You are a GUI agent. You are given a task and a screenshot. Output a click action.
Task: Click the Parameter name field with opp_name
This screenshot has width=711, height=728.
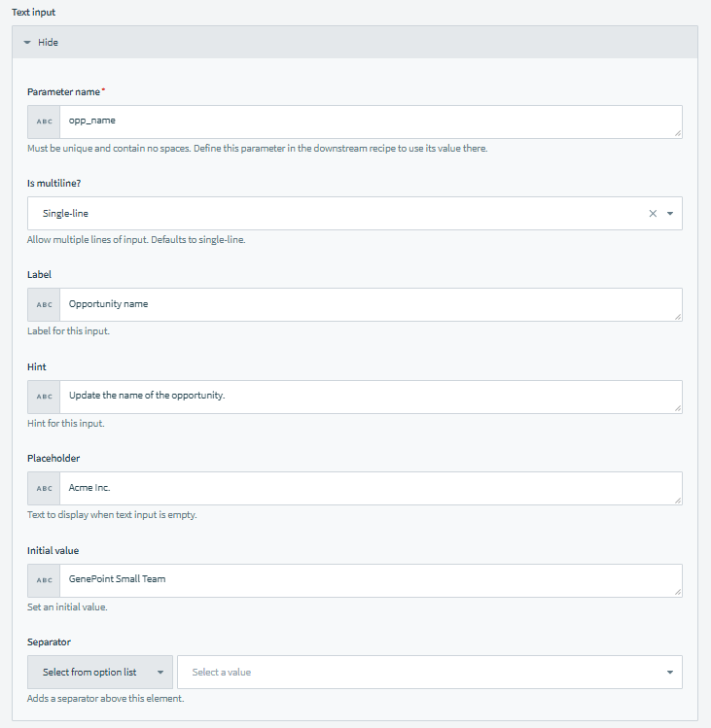(x=370, y=121)
